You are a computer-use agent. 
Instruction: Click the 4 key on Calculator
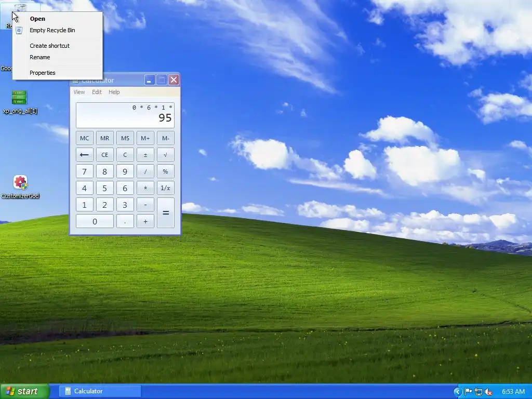pos(85,188)
